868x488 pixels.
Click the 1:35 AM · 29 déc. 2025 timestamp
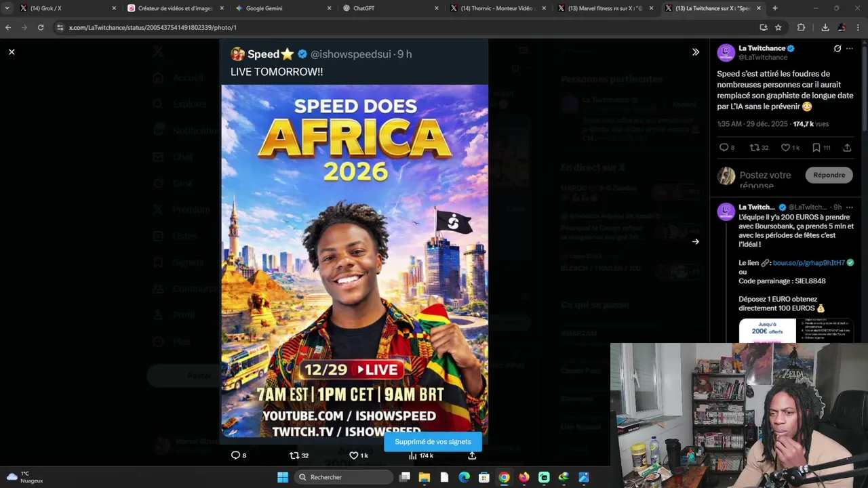752,124
